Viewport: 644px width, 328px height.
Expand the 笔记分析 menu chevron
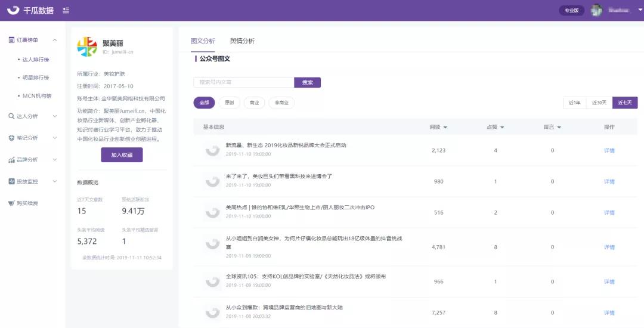(55, 138)
